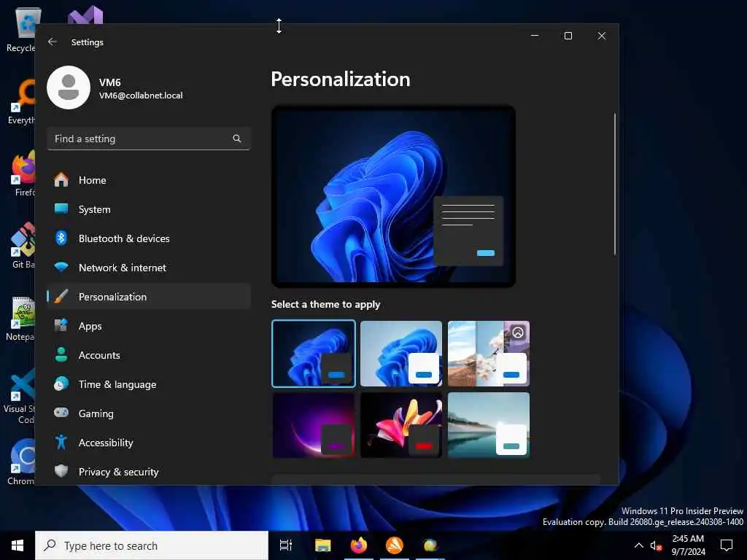Click the muted volume tray icon
Viewport: 747px width, 560px height.
[x=656, y=545]
